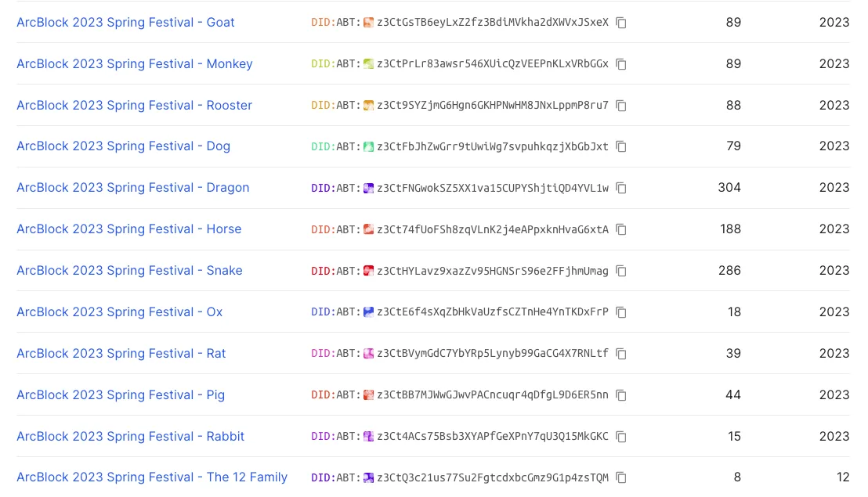Select address z3CtPrLr83awsr546XUicQzVEEPnKLxVRbGGx
This screenshot has width=868, height=497.
point(493,64)
